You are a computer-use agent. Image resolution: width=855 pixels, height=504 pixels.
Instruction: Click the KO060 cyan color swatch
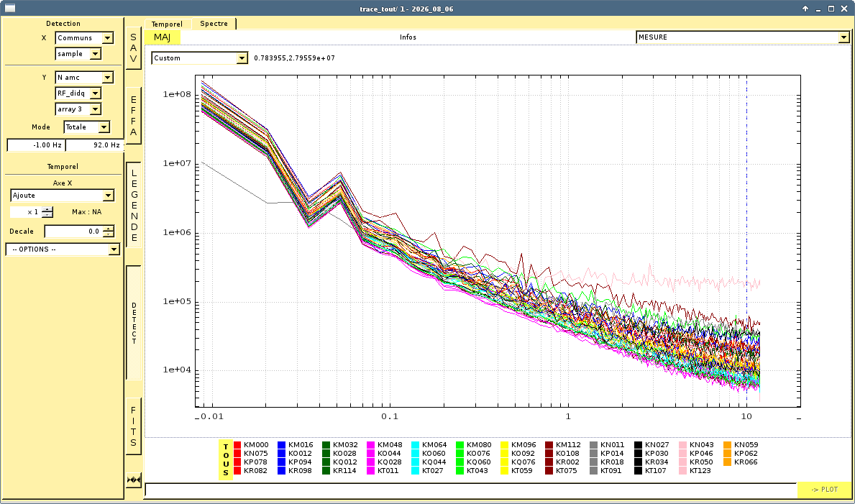[x=416, y=453]
